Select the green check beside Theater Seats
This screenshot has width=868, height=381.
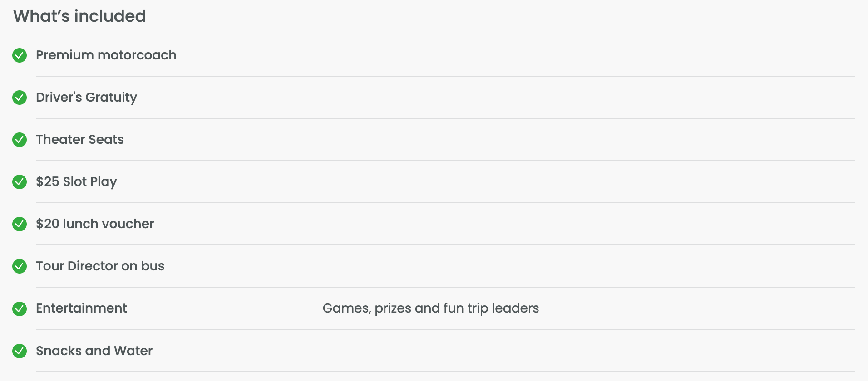click(x=20, y=140)
